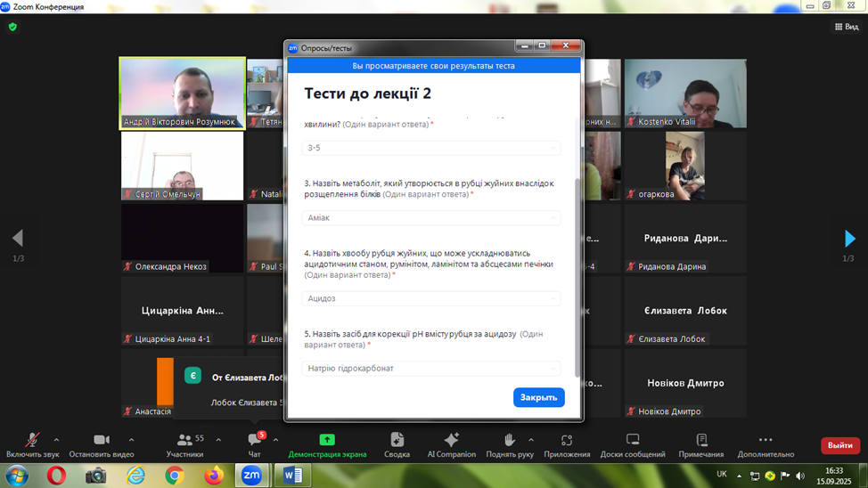Minimize the Опросы/тесты dialog window
868x488 pixels.
point(525,45)
